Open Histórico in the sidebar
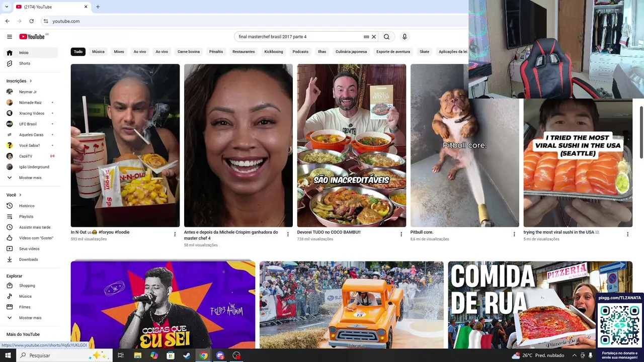 [31, 206]
